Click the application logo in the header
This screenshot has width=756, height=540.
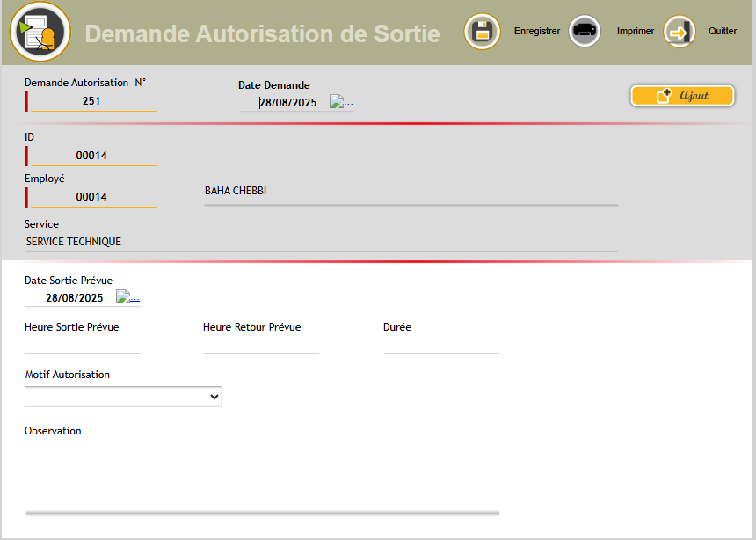[40, 31]
